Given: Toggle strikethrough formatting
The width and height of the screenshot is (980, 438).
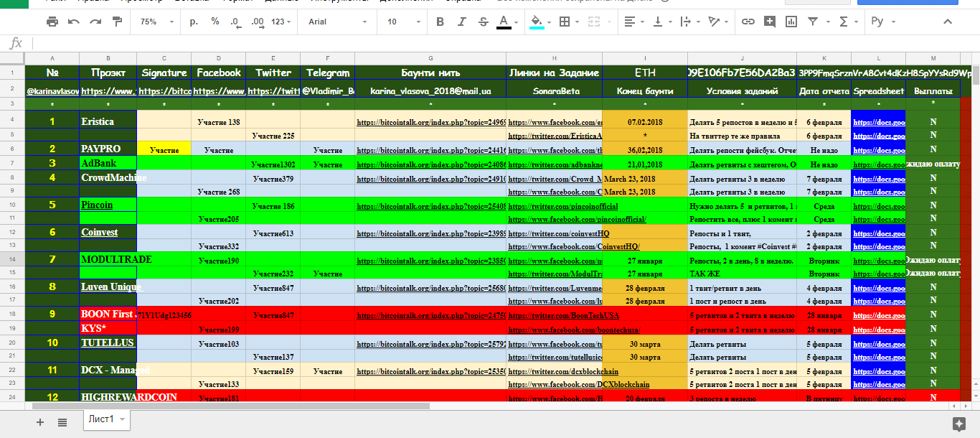Looking at the screenshot, I should (483, 22).
